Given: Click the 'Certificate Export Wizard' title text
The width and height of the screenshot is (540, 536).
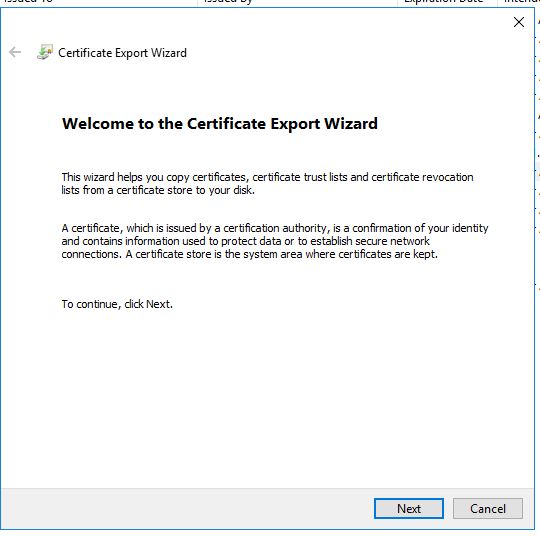Looking at the screenshot, I should [x=122, y=53].
